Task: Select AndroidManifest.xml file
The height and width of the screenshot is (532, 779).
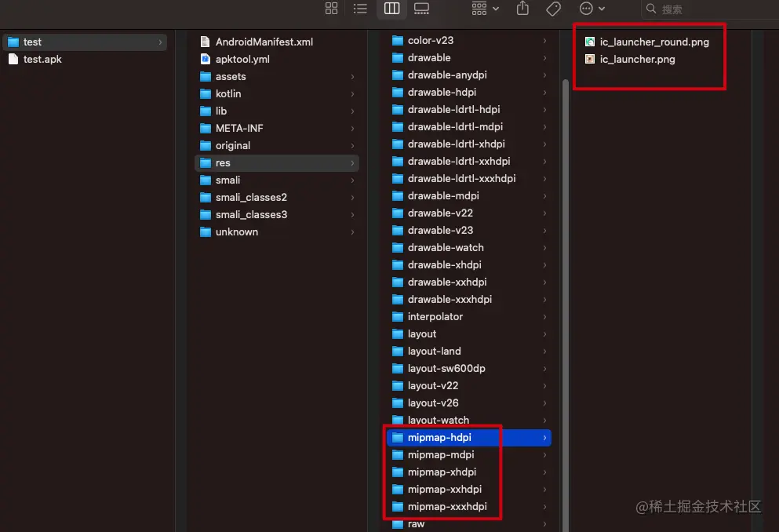Action: pos(277,42)
